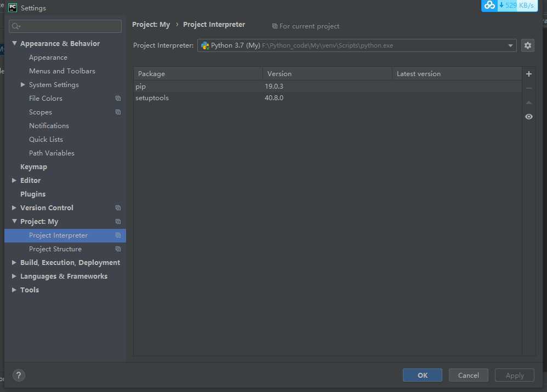Click the OK button
Image resolution: width=547 pixels, height=392 pixels.
pyautogui.click(x=423, y=375)
